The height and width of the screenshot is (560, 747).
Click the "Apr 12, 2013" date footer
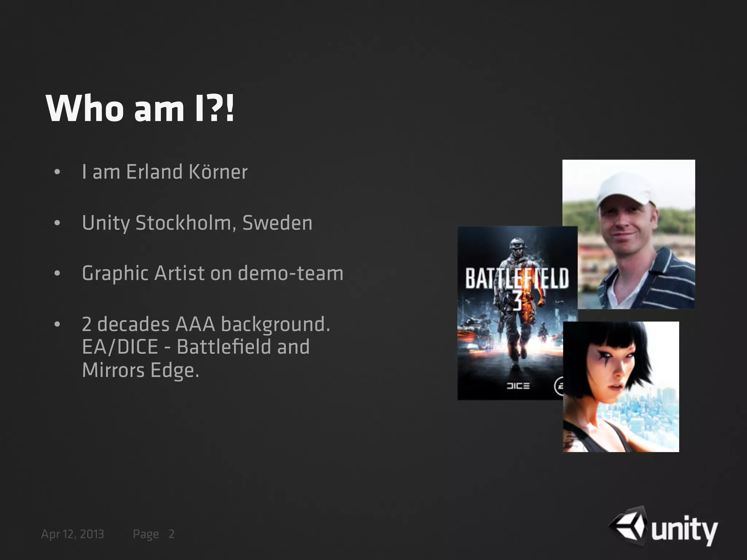(73, 534)
